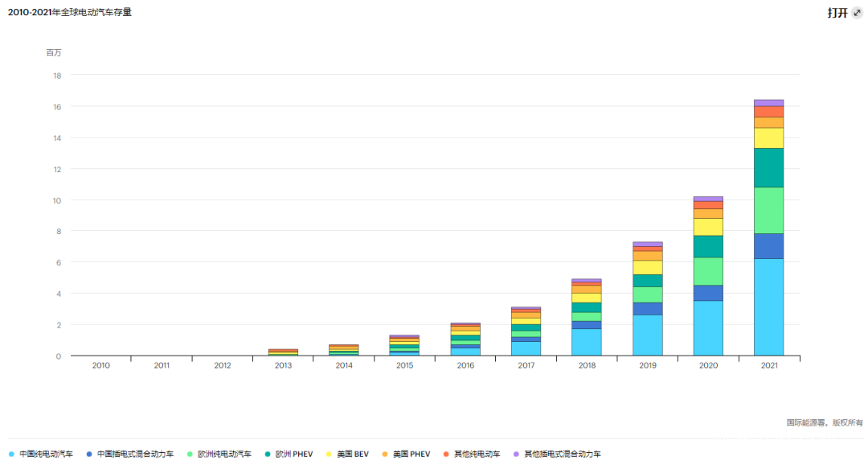Click the 2016 x-axis label

[x=465, y=365]
